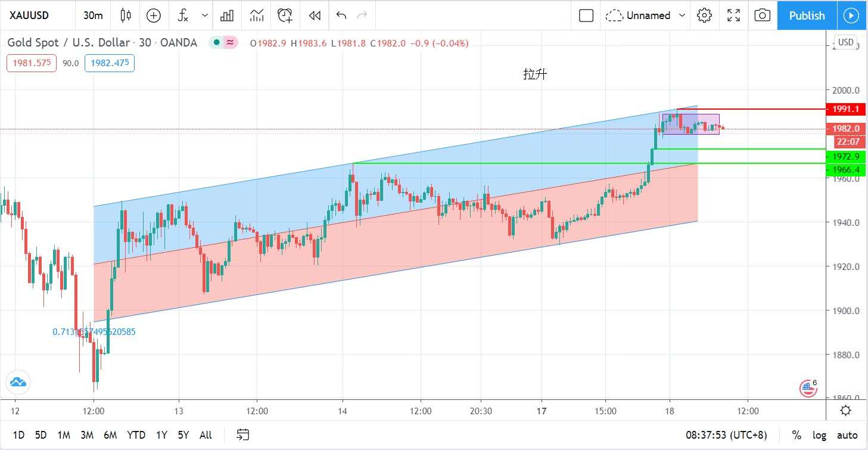Select the YTD date range tab
Image resolution: width=868 pixels, height=450 pixels.
coord(136,435)
